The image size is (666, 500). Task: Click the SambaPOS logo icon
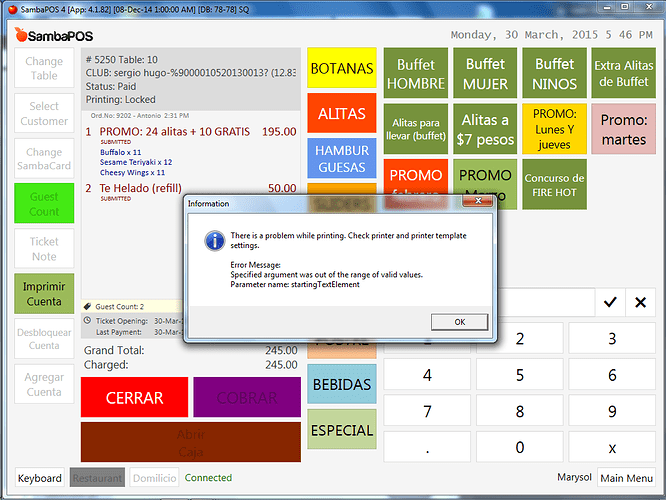coord(23,35)
